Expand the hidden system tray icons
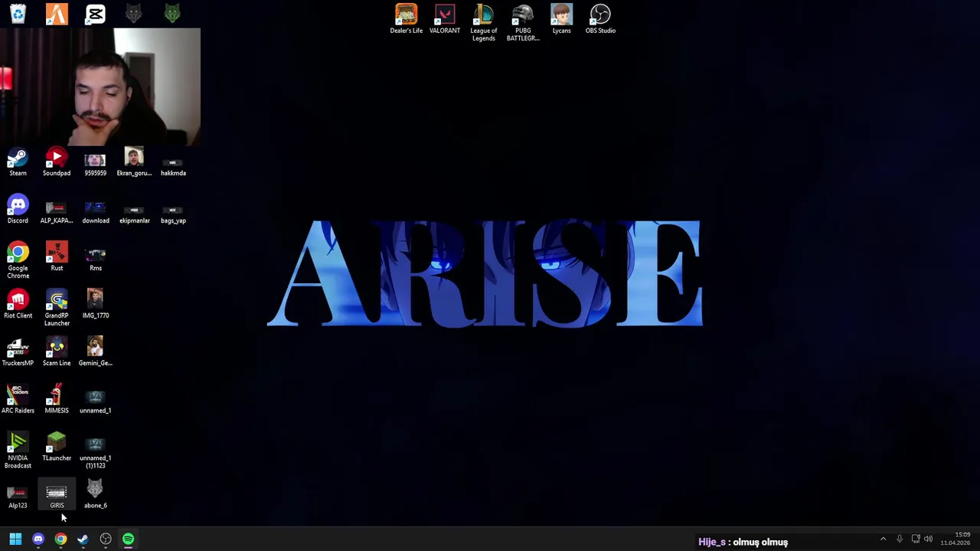Screen dimensions: 980x551 pyautogui.click(x=883, y=540)
